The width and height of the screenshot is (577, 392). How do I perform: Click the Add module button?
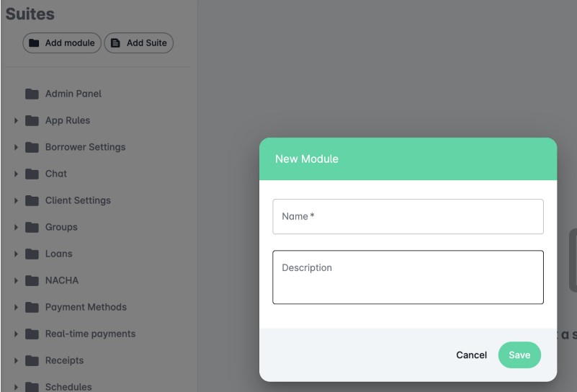62,43
